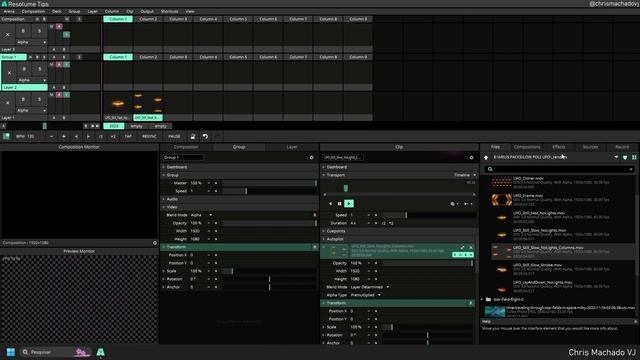Expand the clip source info with arrow icon
Image resolution: width=640 pixels, height=360 pixels.
[x=462, y=247]
